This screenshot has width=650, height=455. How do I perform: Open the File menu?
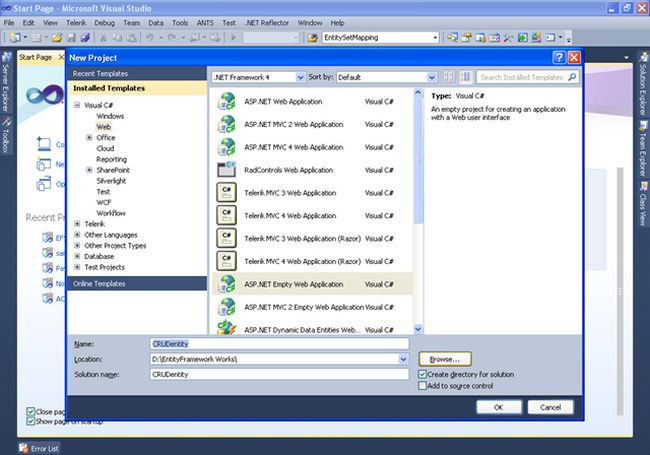pos(9,23)
